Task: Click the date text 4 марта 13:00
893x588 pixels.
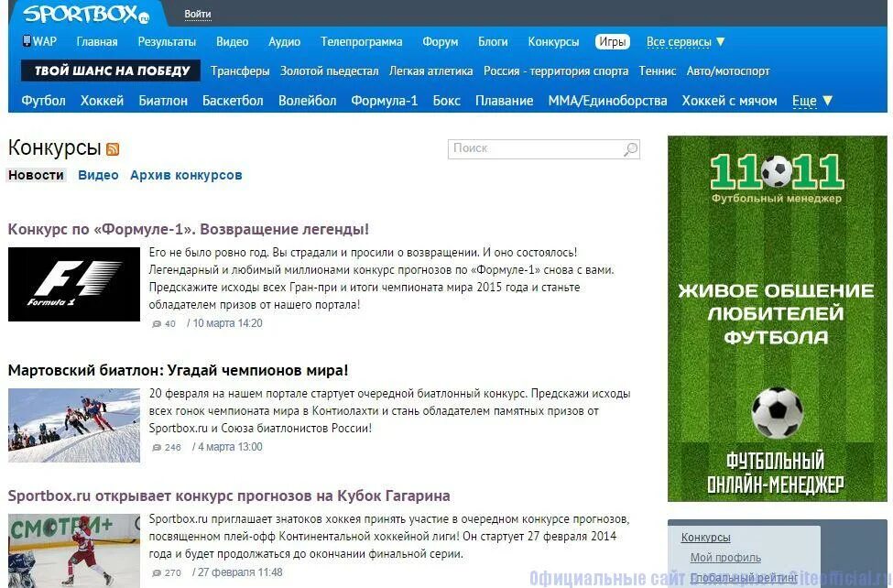Action: (x=230, y=447)
